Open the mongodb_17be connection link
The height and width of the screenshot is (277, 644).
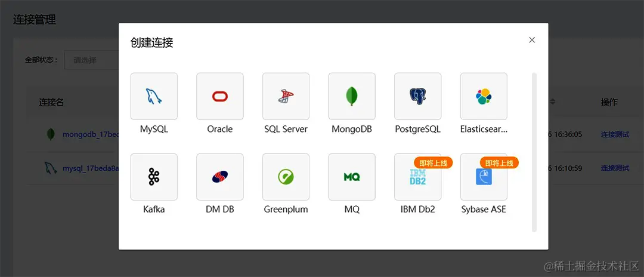click(91, 134)
